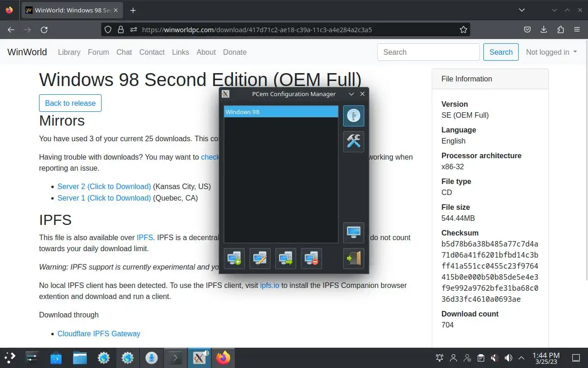Screen dimensions: 588x368
Task: Click the lock site info icon
Action: [121, 29]
